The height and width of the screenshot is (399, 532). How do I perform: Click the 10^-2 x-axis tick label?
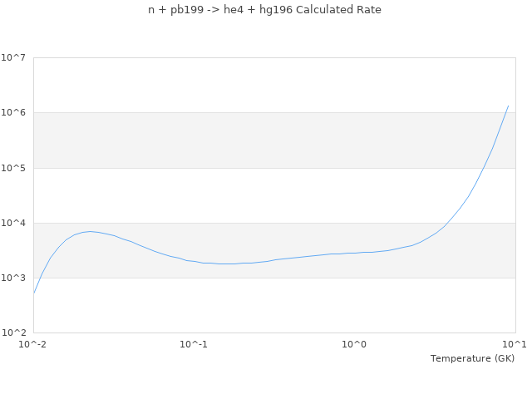click(x=33, y=344)
